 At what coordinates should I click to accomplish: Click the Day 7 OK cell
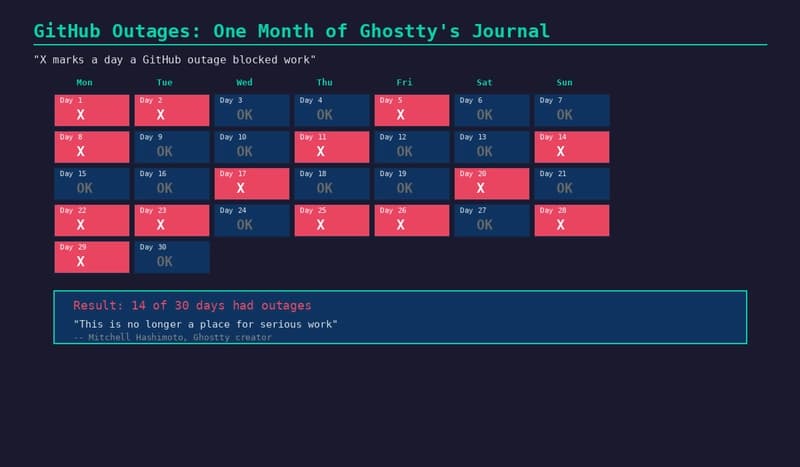tap(572, 110)
